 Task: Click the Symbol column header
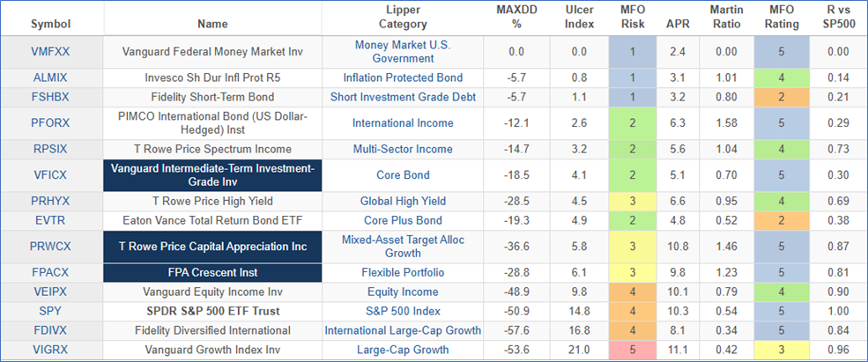click(x=48, y=24)
